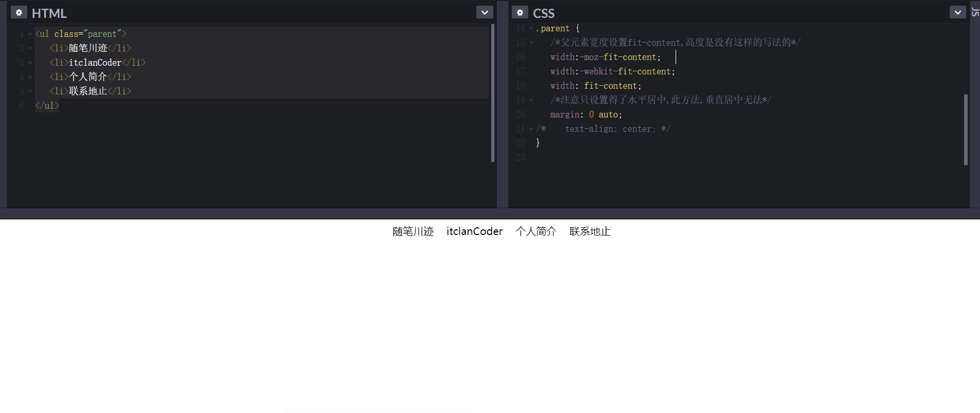980x413 pixels.
Task: Click the li itclanCoder code line
Action: [x=98, y=63]
